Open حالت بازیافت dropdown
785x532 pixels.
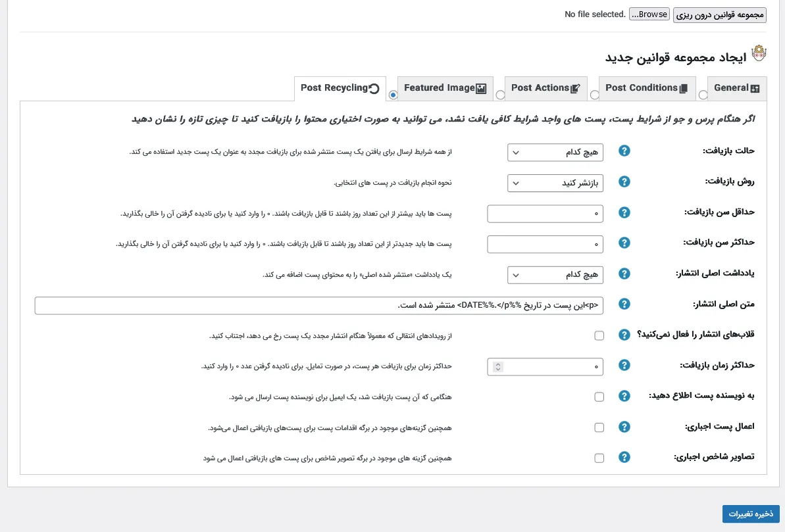555,152
